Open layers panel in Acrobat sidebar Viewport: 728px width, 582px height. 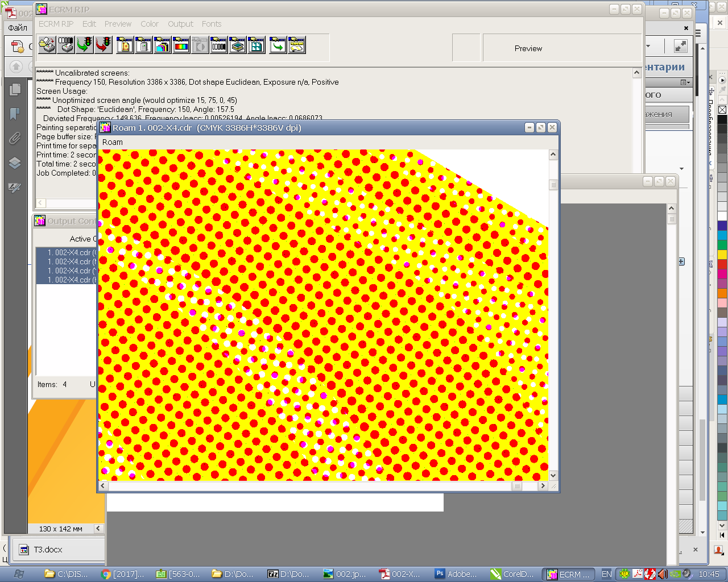pyautogui.click(x=15, y=163)
